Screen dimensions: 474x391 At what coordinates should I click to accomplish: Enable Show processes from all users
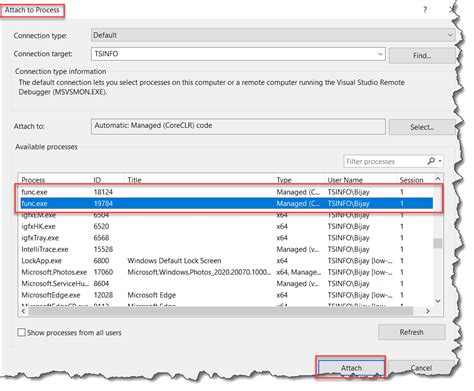pyautogui.click(x=21, y=332)
